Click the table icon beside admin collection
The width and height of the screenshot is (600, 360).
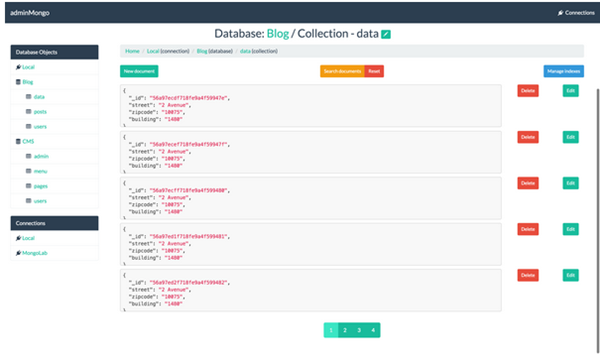point(29,156)
